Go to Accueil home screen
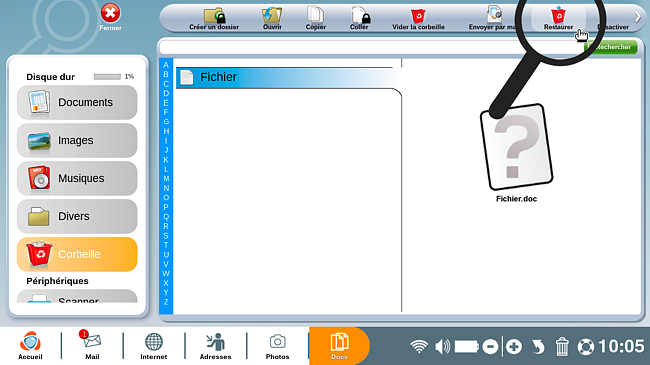Image resolution: width=650 pixels, height=365 pixels. pos(30,346)
